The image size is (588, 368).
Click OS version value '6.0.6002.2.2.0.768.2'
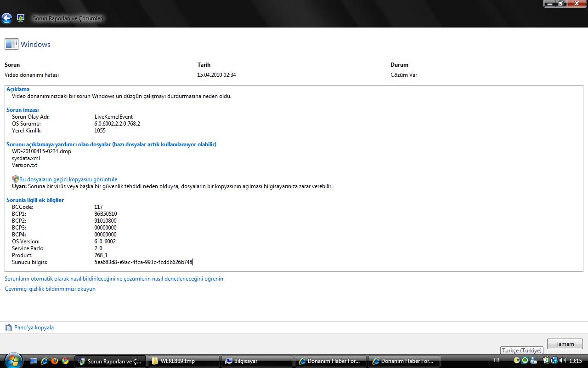click(x=117, y=124)
